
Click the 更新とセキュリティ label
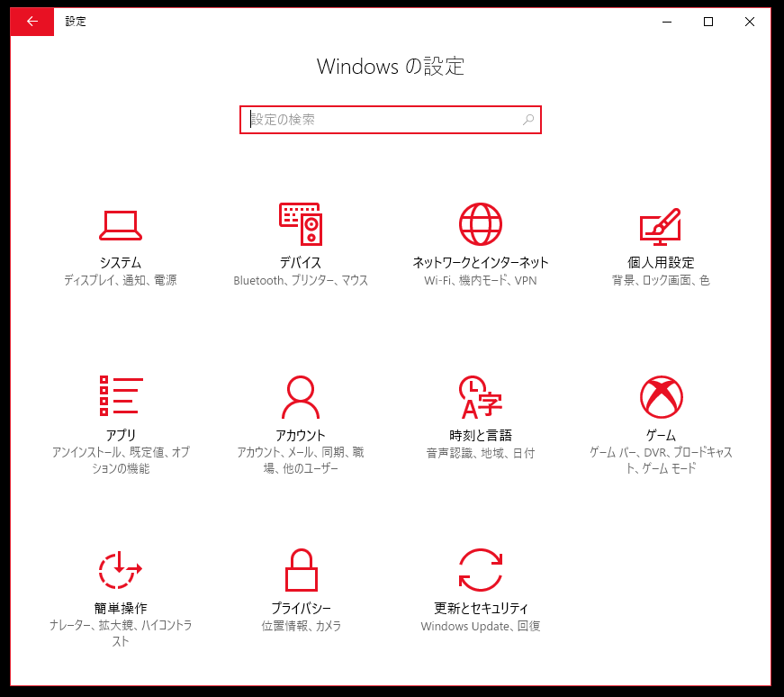[481, 609]
